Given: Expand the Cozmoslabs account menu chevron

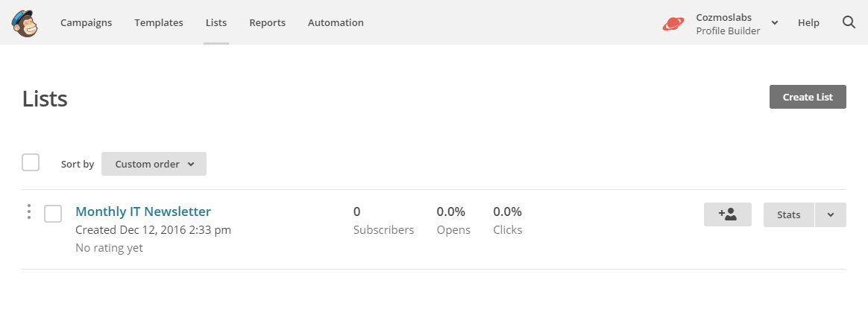Looking at the screenshot, I should pyautogui.click(x=775, y=22).
